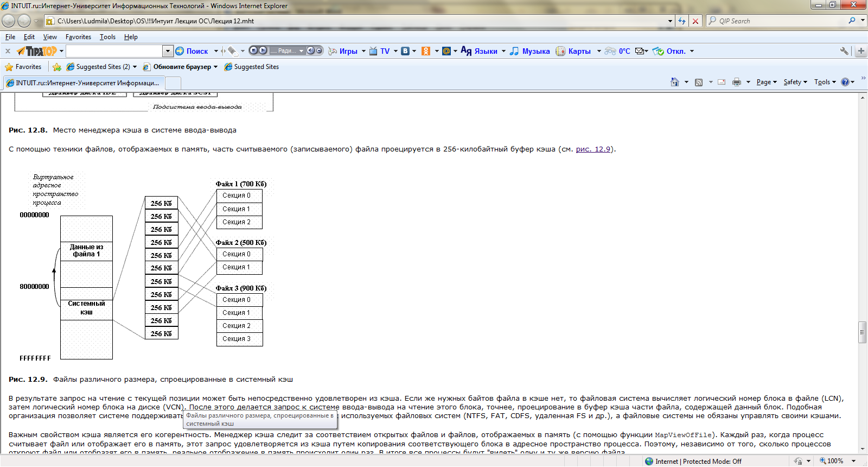This screenshot has height=467, width=868.
Task: Open the address bar dropdown arrow
Action: click(671, 21)
